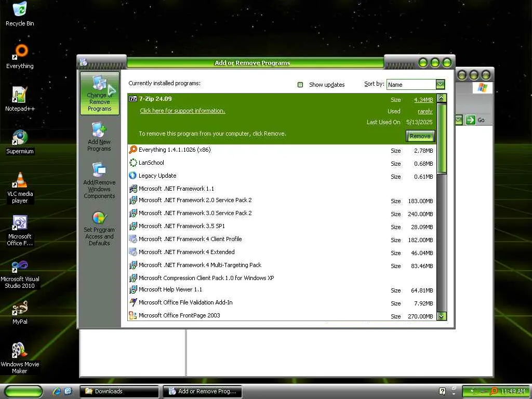Viewport: 532px width, 399px height.
Task: Click scroll up arrow of programs list
Action: point(442,98)
